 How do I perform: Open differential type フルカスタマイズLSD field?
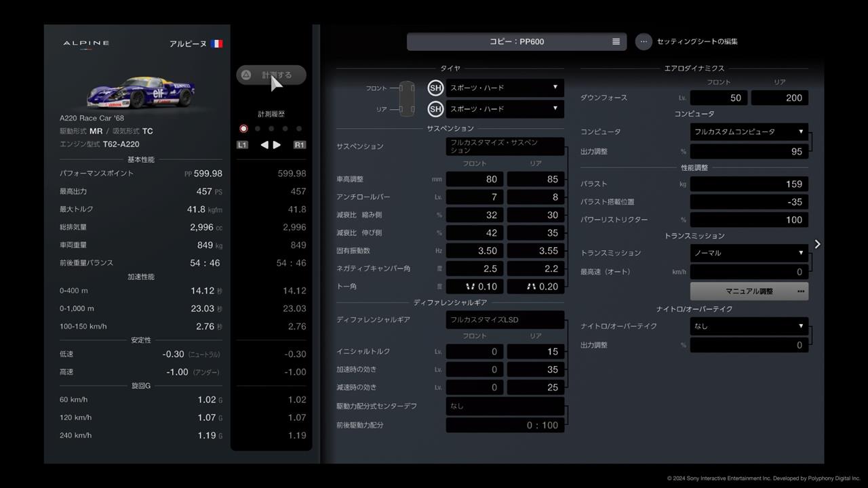(x=505, y=320)
